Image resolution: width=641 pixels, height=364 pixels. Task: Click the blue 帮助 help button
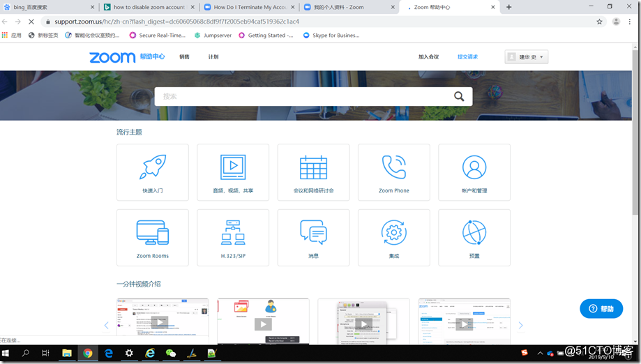click(x=601, y=309)
